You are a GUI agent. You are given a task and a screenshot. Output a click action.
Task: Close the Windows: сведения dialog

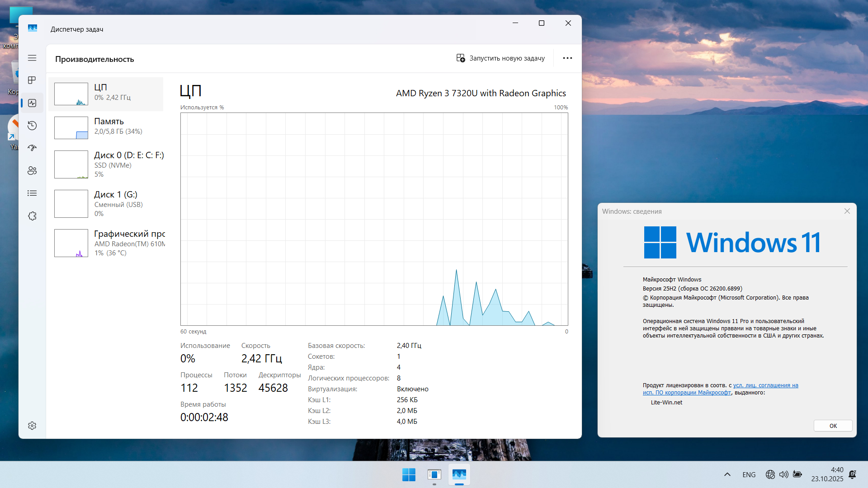847,211
